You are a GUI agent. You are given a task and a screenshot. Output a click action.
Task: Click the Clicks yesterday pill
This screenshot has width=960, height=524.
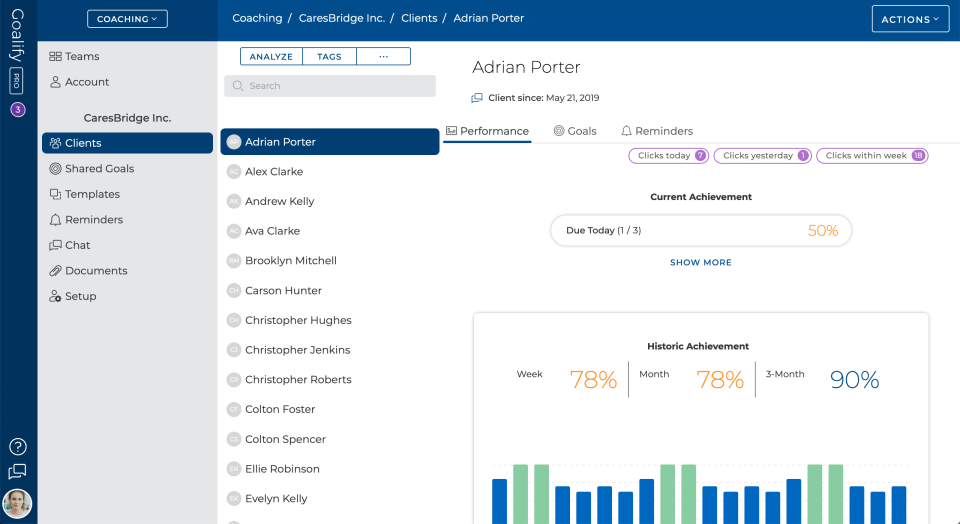click(x=763, y=156)
